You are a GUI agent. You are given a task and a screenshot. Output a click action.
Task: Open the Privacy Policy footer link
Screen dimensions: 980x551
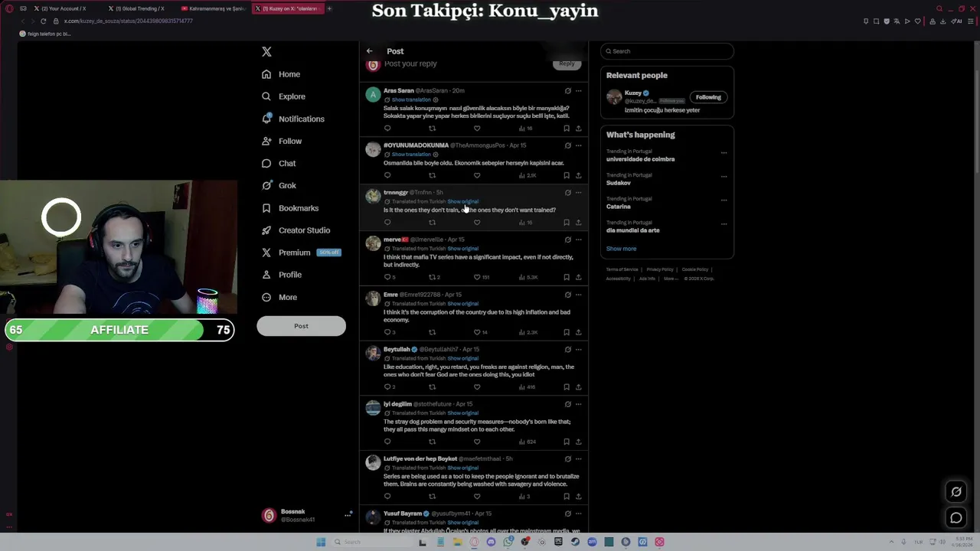tap(659, 269)
